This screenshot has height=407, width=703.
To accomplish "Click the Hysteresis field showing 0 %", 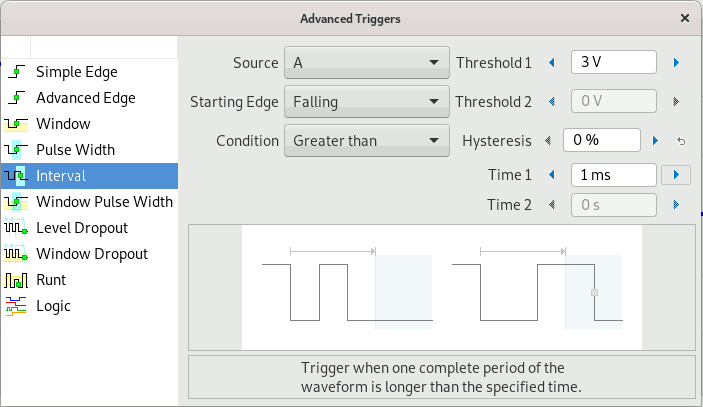I will coord(602,140).
